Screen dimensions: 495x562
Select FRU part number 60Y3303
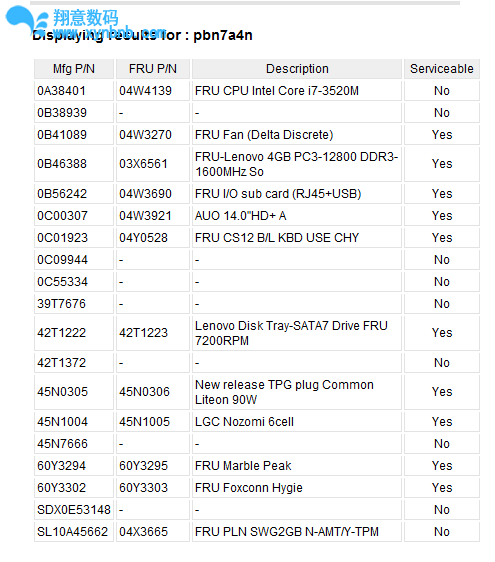click(143, 488)
